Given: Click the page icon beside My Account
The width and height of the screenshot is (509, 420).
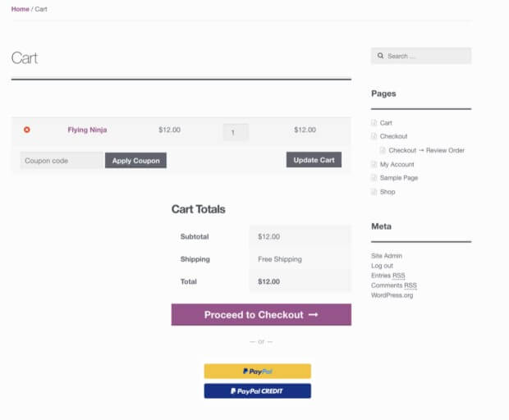Looking at the screenshot, I should point(374,165).
